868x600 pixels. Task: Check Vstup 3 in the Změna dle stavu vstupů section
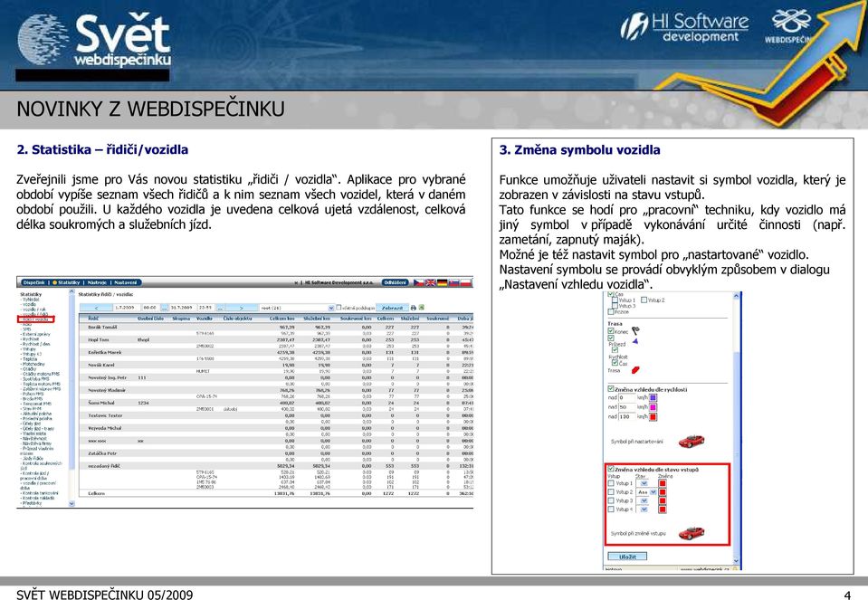click(x=611, y=501)
